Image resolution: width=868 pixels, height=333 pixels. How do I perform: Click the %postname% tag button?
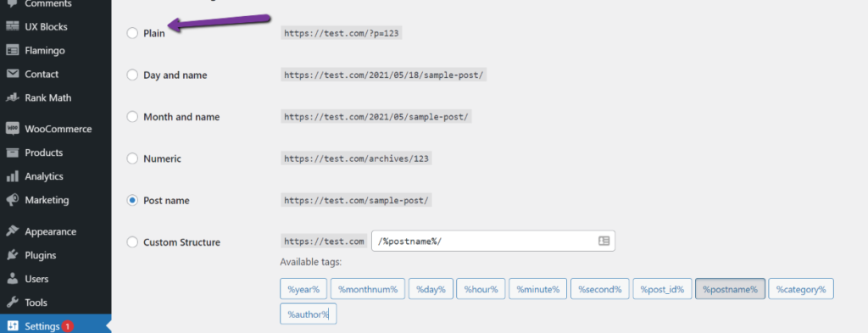(730, 289)
